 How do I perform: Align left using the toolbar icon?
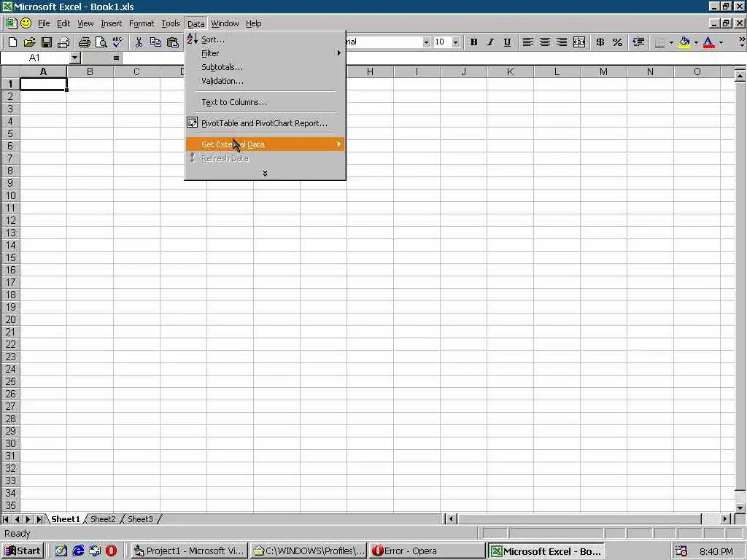[x=528, y=42]
